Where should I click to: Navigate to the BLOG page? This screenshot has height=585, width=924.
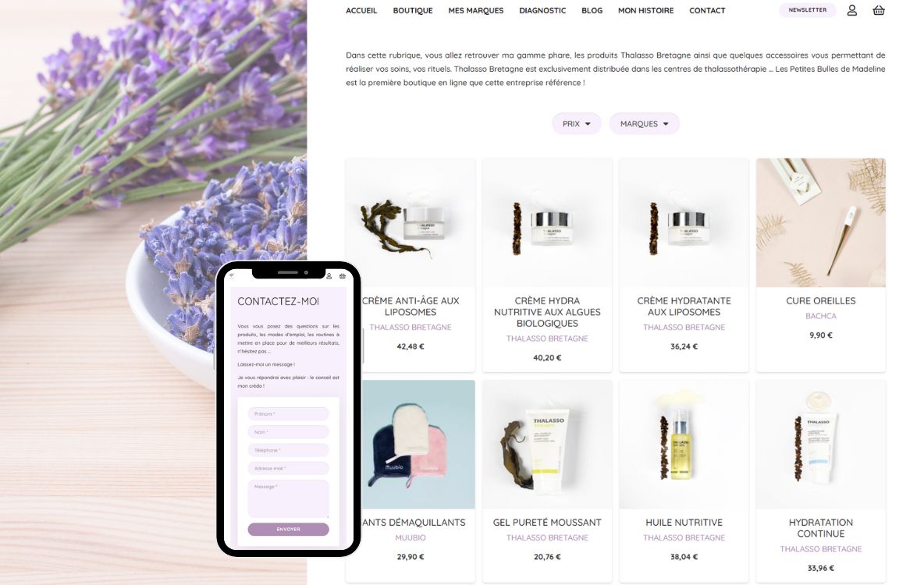click(x=592, y=11)
